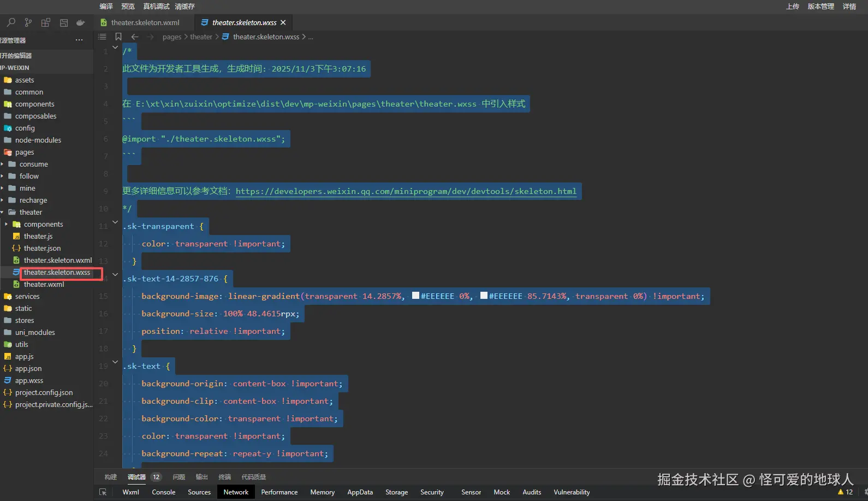Click the CSS icon on theater.skeleton.wxss tab
The height and width of the screenshot is (501, 868).
tap(205, 22)
